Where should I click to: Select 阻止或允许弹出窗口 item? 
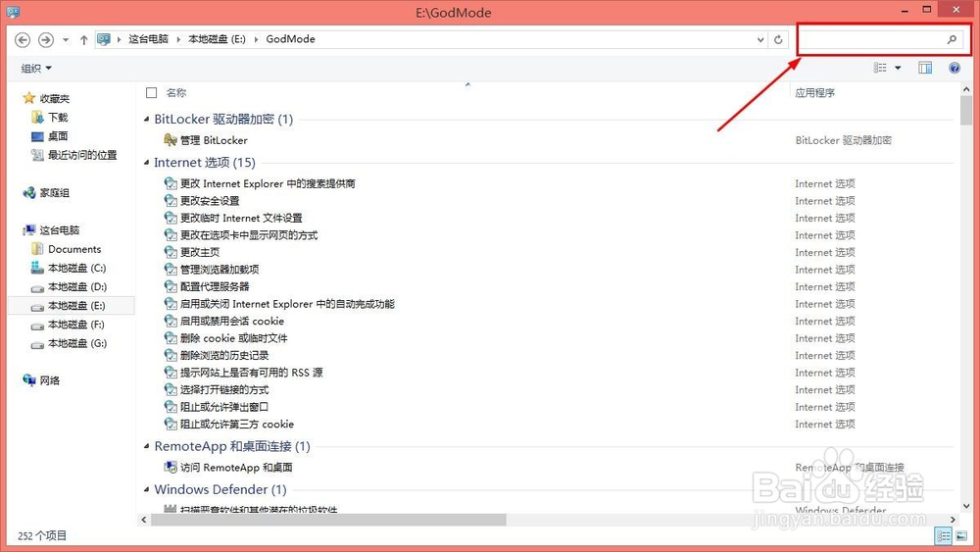(x=224, y=407)
